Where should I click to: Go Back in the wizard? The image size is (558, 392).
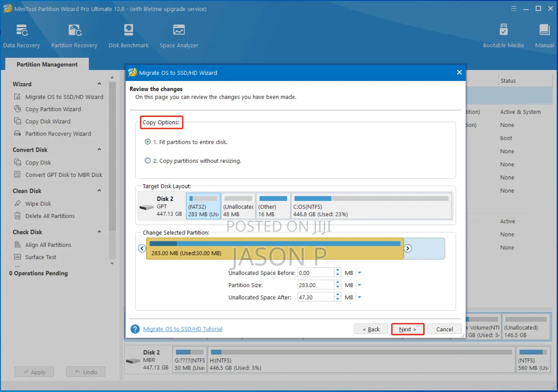point(371,329)
